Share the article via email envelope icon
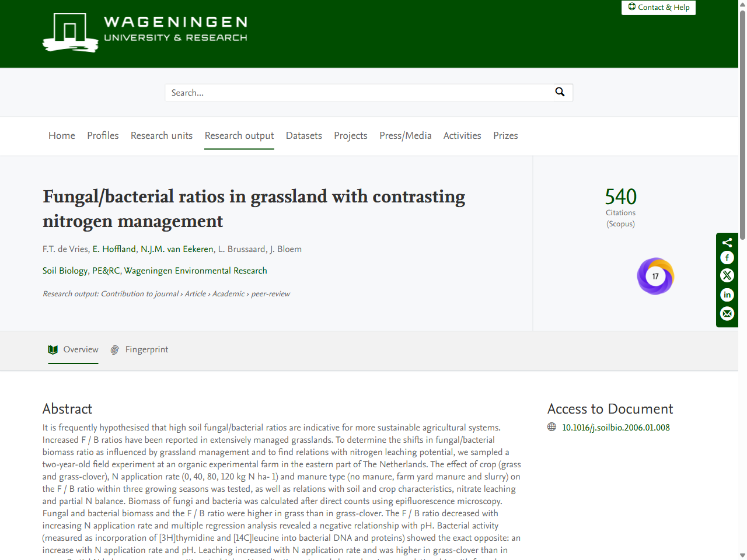The height and width of the screenshot is (560, 747). point(727,314)
